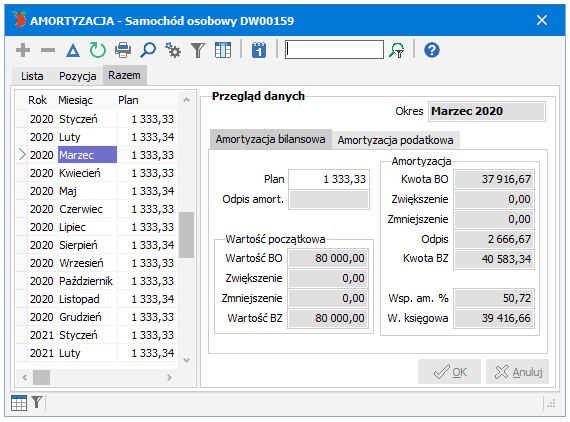The image size is (570, 422).
Task: Click the minus delete record icon
Action: 48,50
